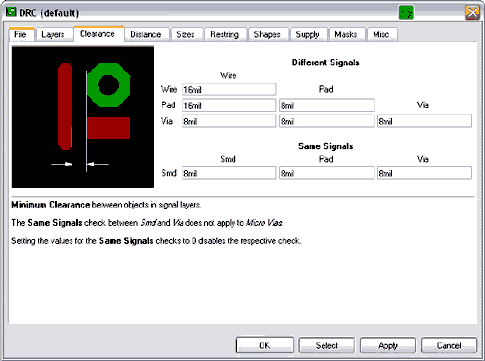This screenshot has height=361, width=485.
Task: Click the Pad-to-Pad clearance field
Action: [327, 105]
